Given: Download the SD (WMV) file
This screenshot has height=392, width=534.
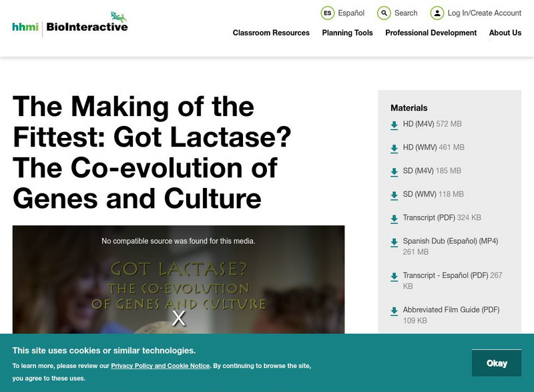Looking at the screenshot, I should coord(417,195).
